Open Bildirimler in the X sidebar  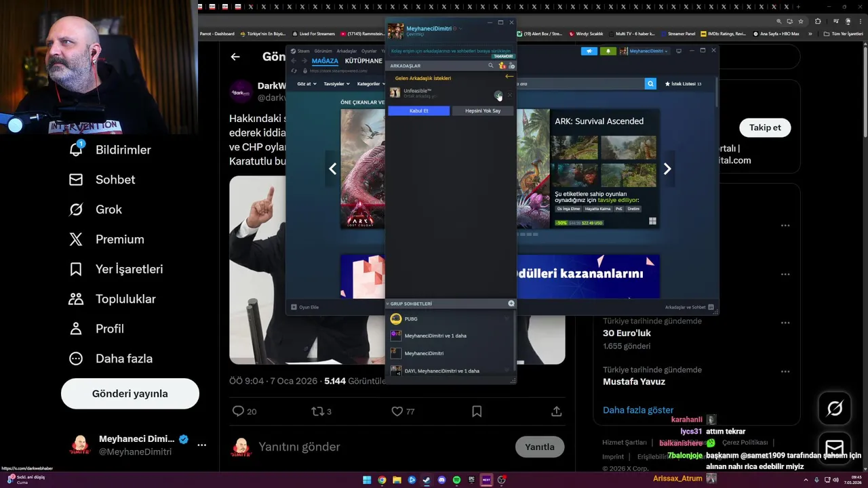tap(110, 150)
